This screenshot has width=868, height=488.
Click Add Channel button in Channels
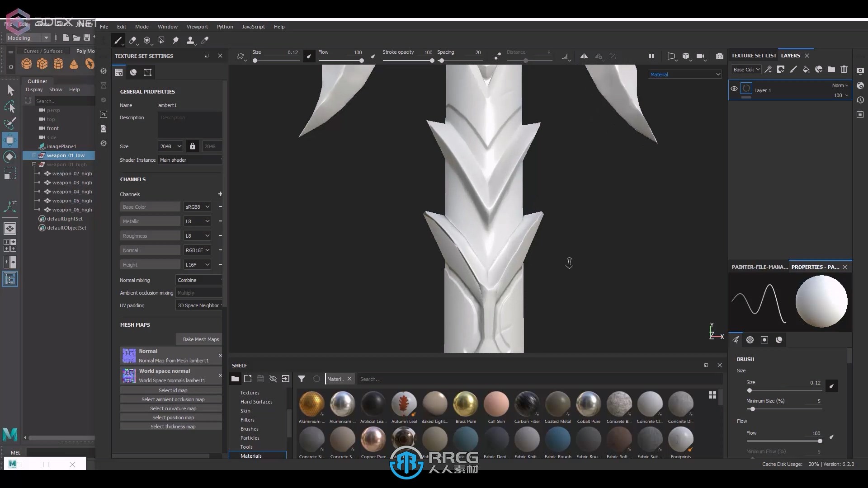point(220,194)
